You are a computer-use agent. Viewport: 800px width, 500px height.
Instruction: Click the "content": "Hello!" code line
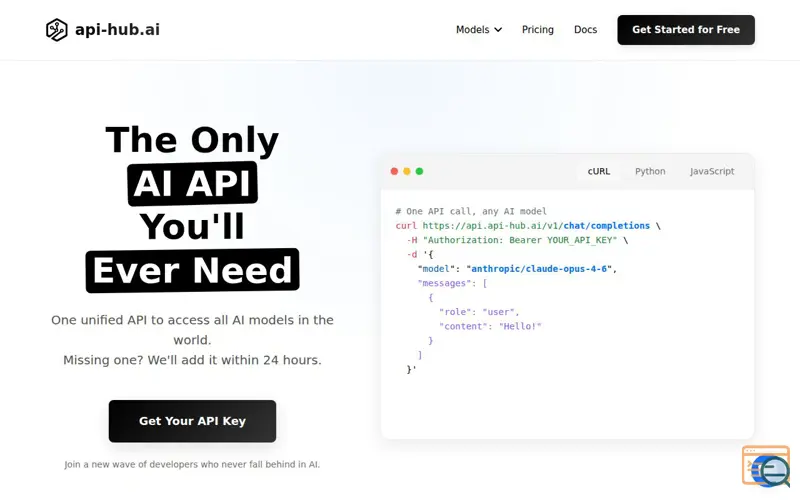point(490,326)
